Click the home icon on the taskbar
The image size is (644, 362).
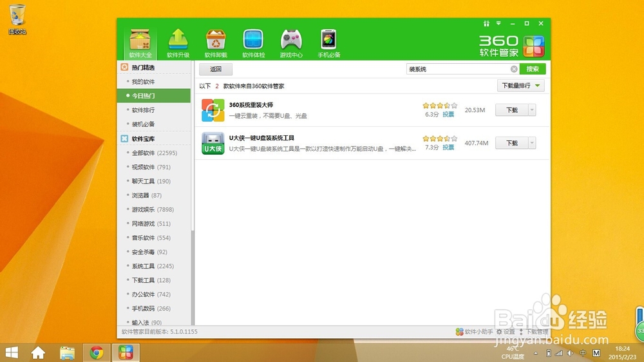tap(38, 352)
